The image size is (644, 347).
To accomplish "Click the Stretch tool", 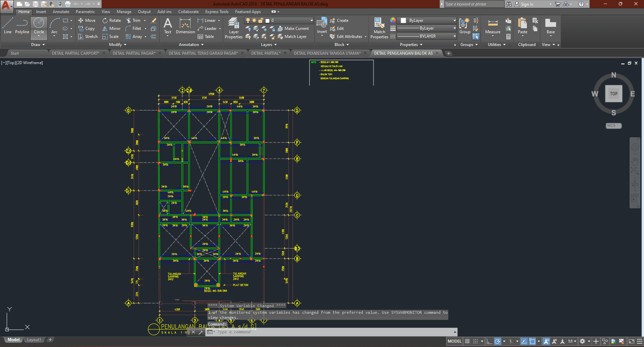I will [x=88, y=37].
